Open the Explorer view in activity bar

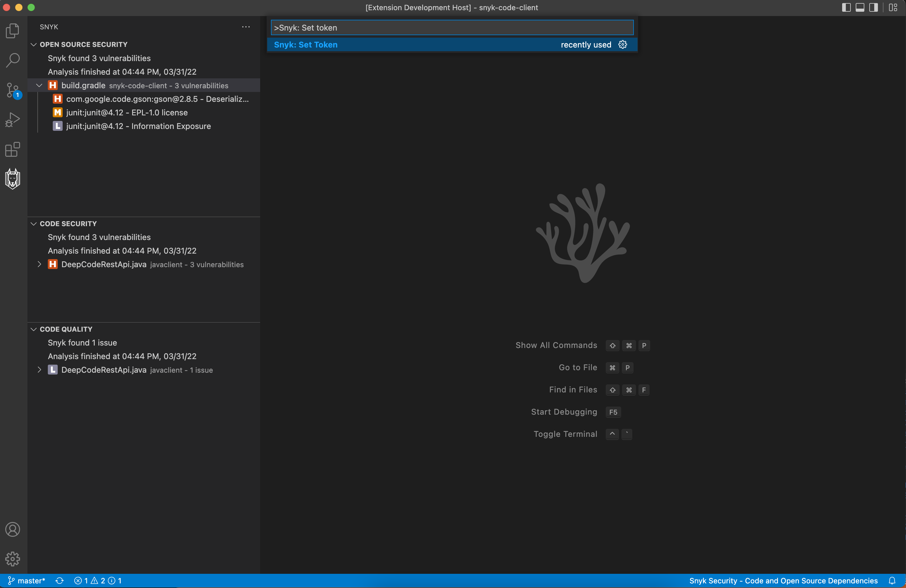tap(13, 31)
